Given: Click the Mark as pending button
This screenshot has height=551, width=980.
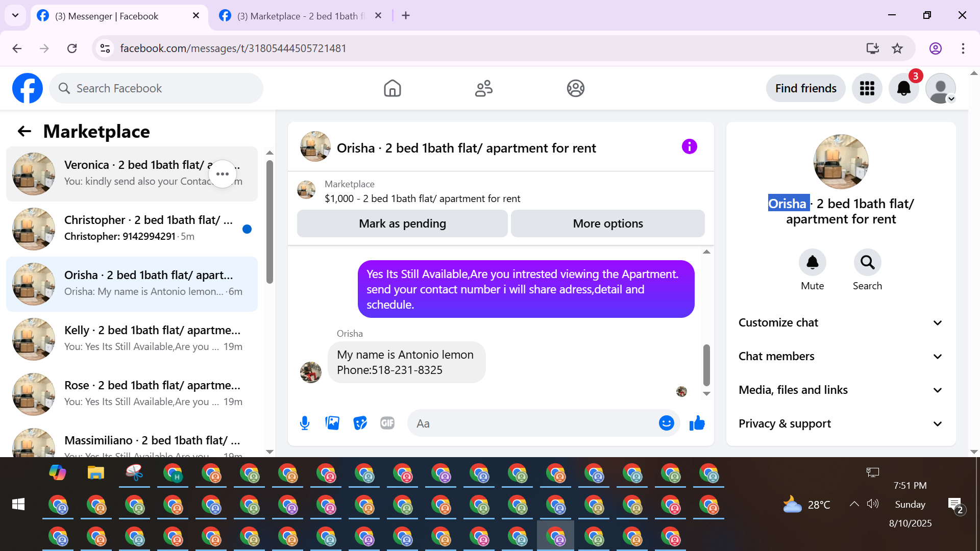Looking at the screenshot, I should pyautogui.click(x=402, y=223).
